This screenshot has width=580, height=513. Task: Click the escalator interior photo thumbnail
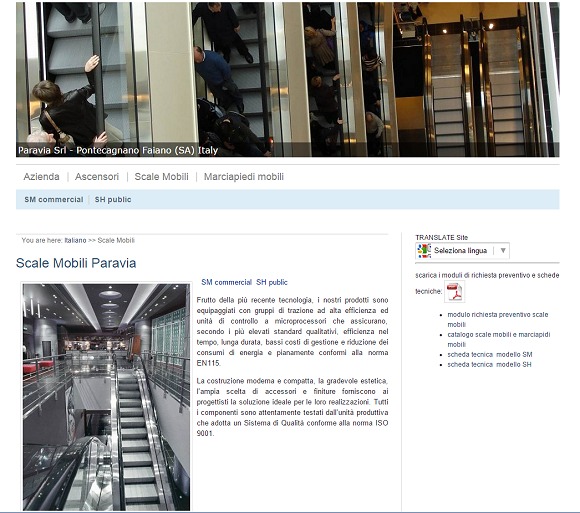tap(107, 397)
